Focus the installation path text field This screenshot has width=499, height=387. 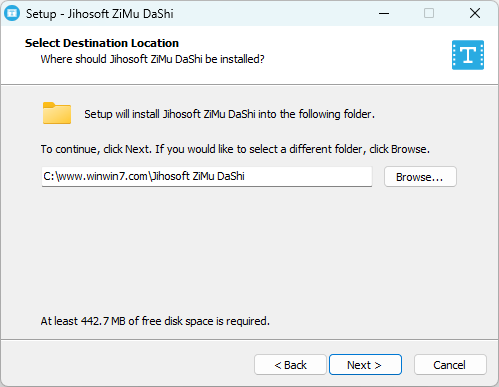click(x=207, y=177)
